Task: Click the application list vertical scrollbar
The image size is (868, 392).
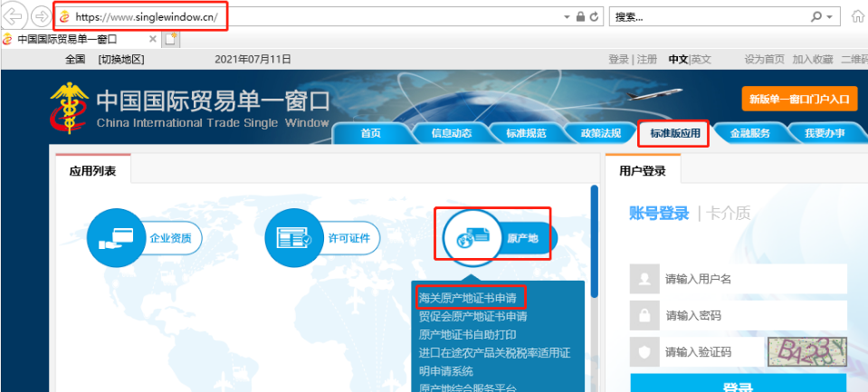Action: click(x=594, y=241)
